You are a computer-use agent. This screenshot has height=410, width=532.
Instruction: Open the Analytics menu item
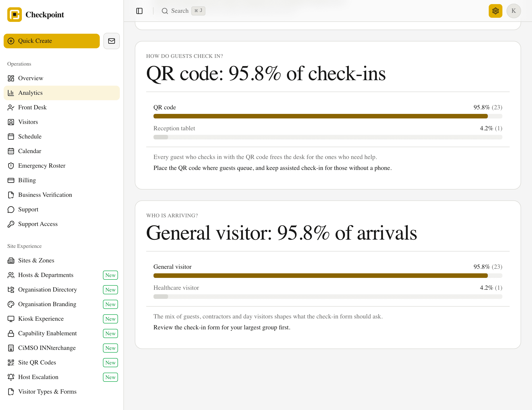(62, 93)
